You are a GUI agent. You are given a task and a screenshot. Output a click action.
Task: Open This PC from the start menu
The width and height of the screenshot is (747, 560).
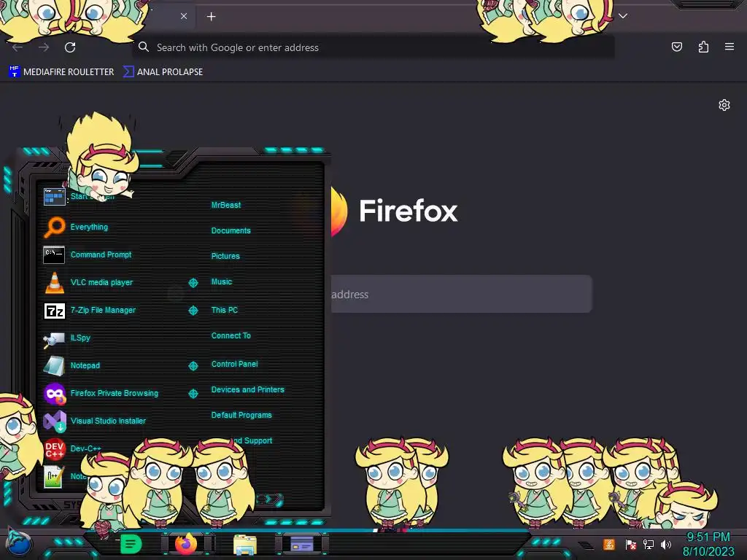tap(225, 310)
